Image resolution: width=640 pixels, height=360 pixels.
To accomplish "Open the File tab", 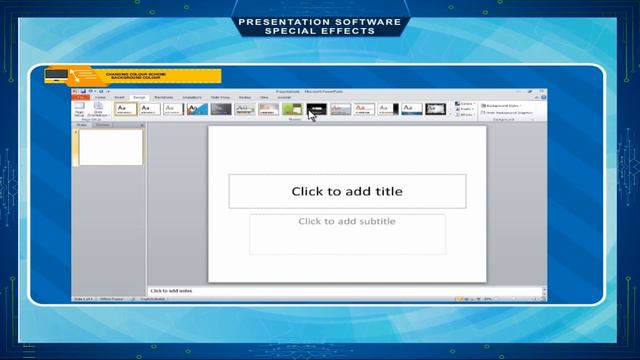I will pos(81,98).
